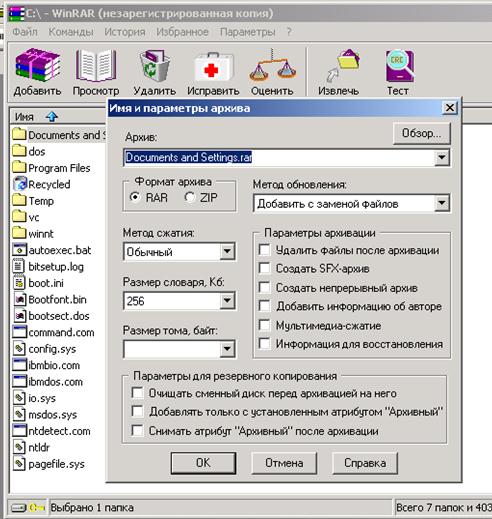
Task: Select the ibmbio.com file name
Action: 54,365
